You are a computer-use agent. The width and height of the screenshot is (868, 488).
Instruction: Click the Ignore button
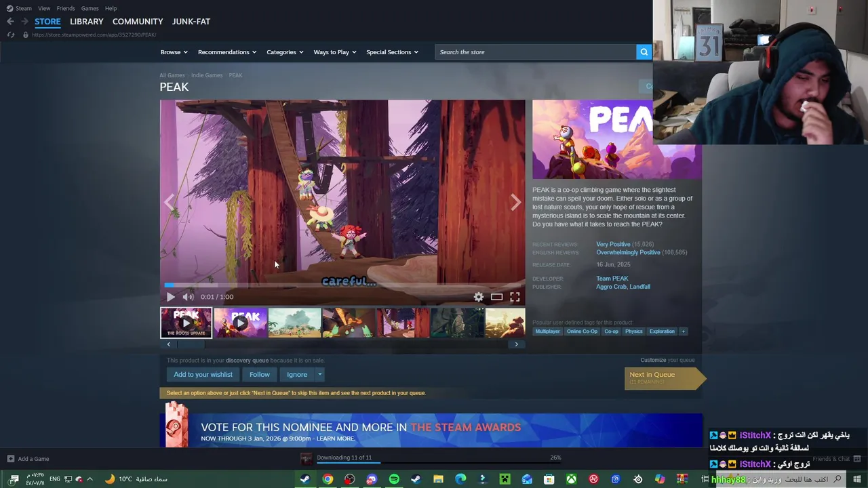coord(297,374)
